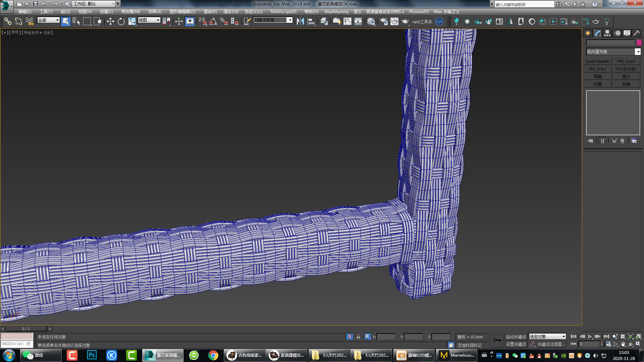The width and height of the screenshot is (644, 362).
Task: Open the selection filter dropdown showing 全部
Action: [x=48, y=20]
